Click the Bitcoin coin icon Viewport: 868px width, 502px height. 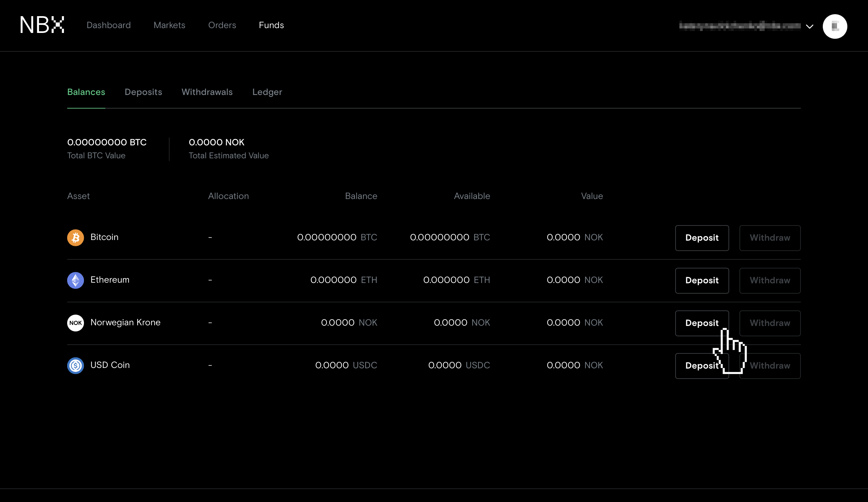76,237
